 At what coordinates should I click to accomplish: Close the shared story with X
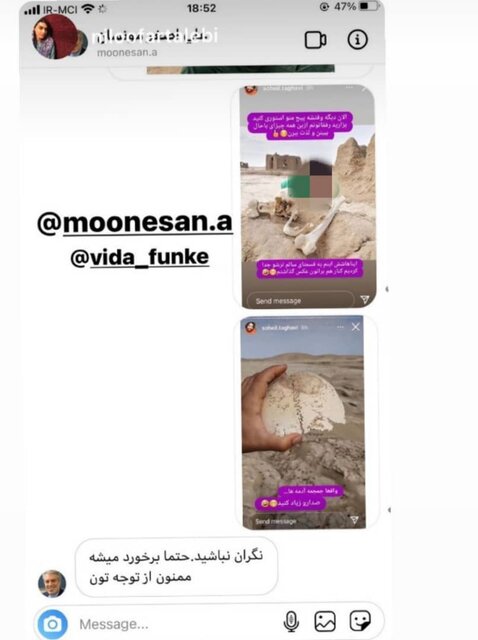(356, 327)
